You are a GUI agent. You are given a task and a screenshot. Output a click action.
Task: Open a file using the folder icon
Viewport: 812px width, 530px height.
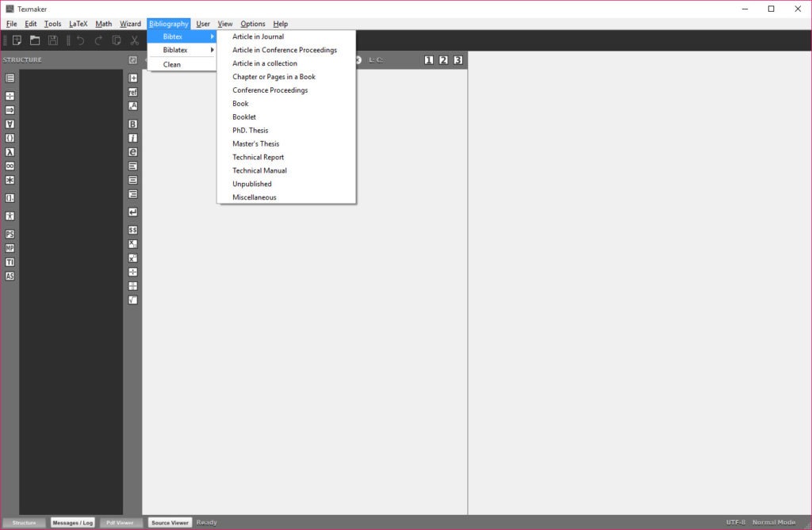click(35, 40)
